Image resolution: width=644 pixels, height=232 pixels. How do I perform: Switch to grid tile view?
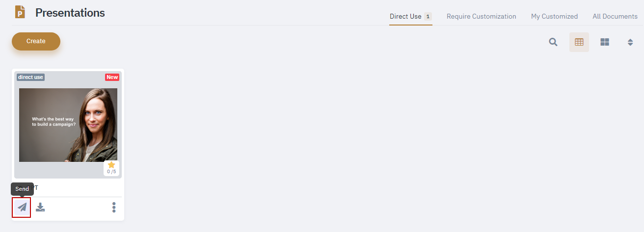point(605,42)
